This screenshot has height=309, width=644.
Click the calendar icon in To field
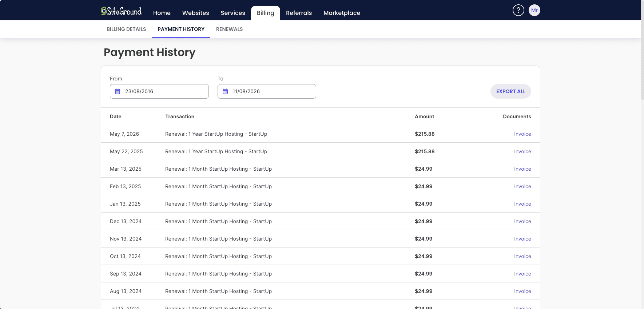click(225, 91)
